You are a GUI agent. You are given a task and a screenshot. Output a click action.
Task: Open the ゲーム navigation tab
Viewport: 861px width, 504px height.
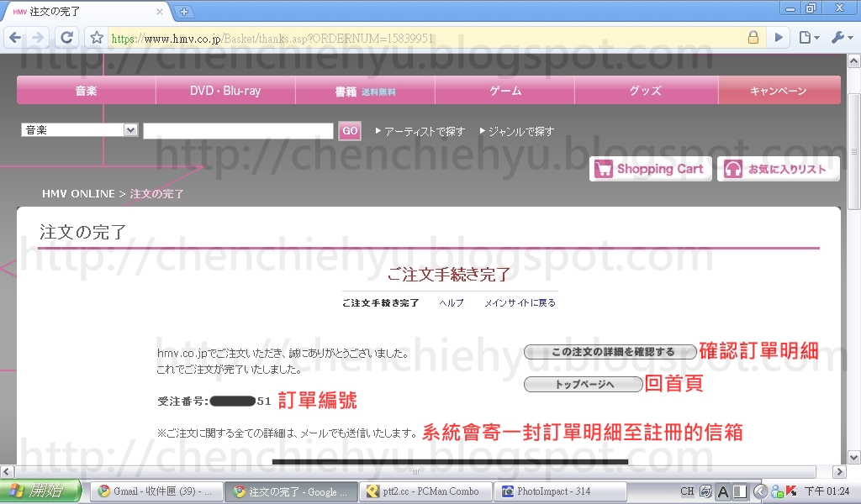[x=505, y=91]
